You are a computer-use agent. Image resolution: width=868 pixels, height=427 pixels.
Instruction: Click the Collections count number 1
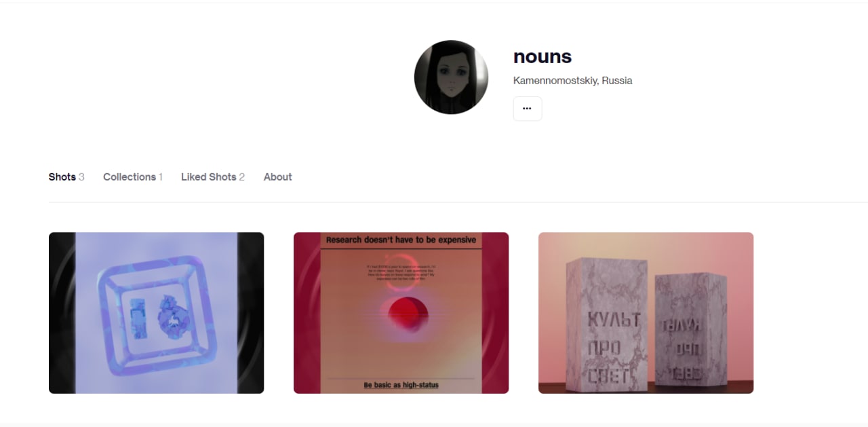[x=161, y=177]
